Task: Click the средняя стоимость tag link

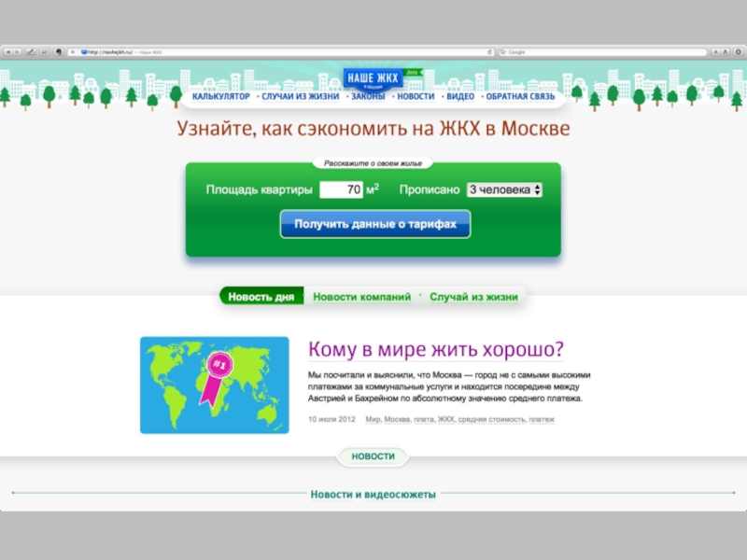Action: 492,419
